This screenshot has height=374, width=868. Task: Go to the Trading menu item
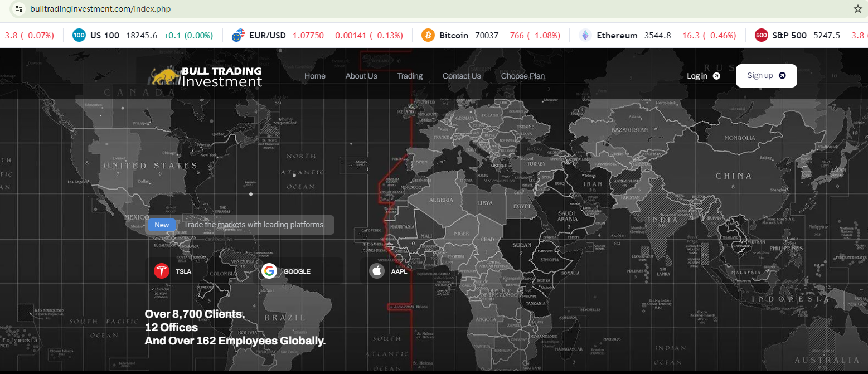click(x=410, y=76)
